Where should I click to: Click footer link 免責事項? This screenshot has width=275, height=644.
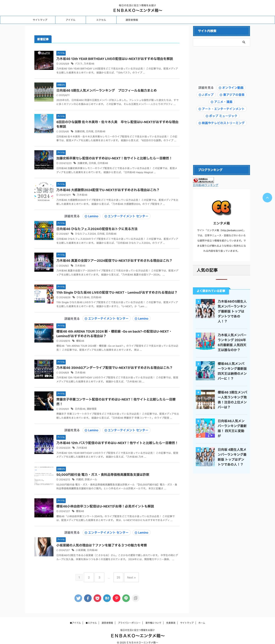[171, 623]
